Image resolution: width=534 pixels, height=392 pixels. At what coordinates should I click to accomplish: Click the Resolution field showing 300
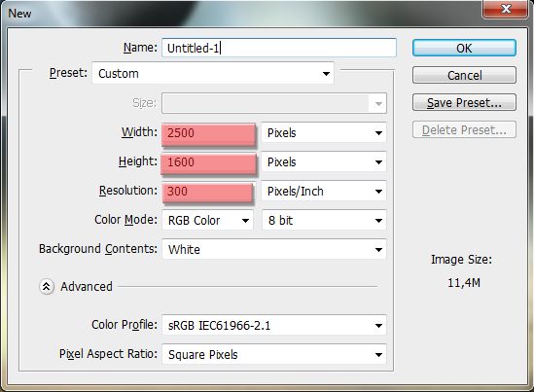(x=208, y=193)
